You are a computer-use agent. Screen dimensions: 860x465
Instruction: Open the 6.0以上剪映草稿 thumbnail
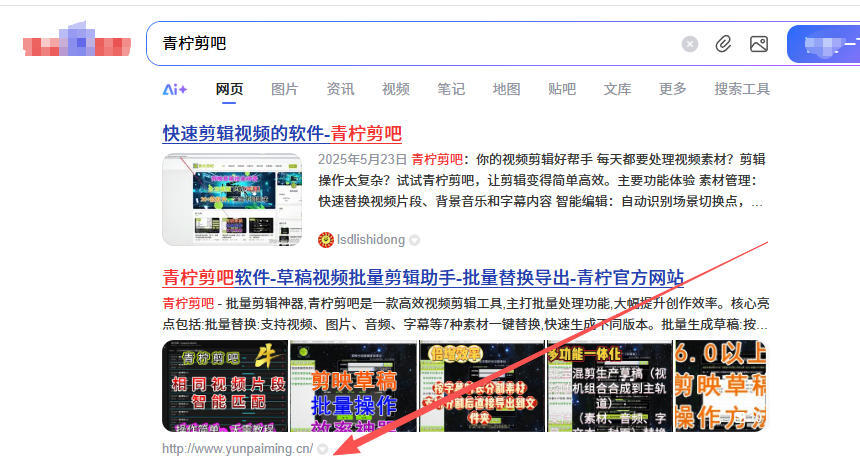coord(720,385)
